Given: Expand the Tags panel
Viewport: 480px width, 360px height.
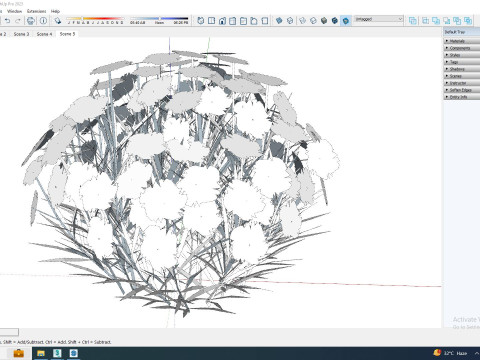Looking at the screenshot, I should [462, 62].
